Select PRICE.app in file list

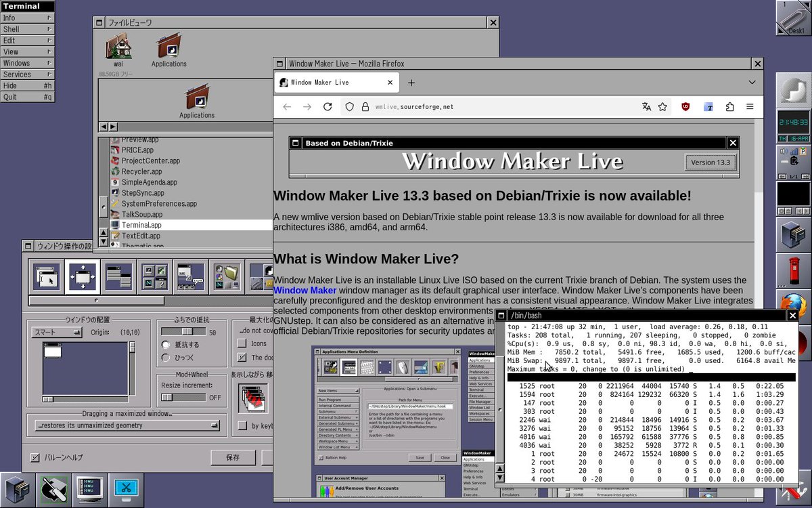click(x=191, y=150)
